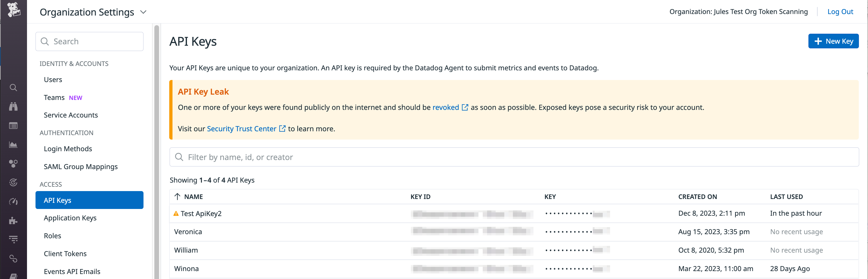Open the Client Tokens section
Viewport: 868px width, 279px height.
point(65,253)
